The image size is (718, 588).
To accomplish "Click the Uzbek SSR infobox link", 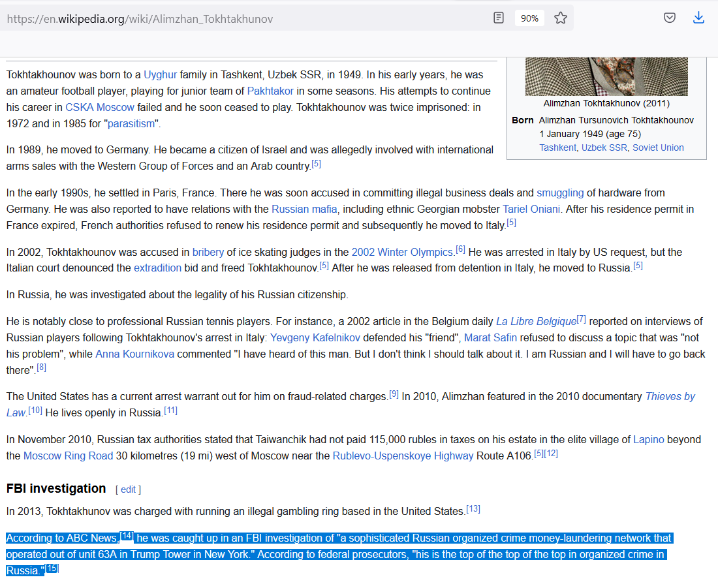I will tap(604, 147).
